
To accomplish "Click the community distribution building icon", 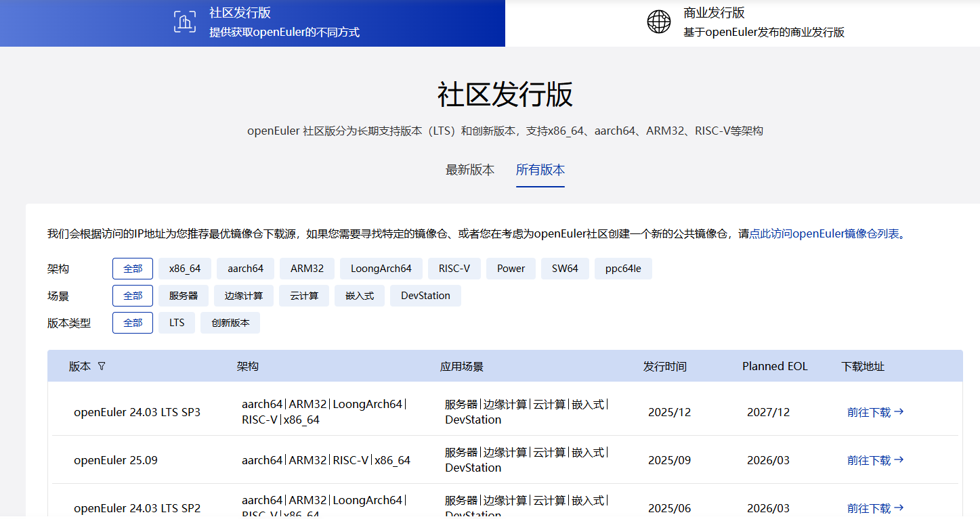I will point(184,22).
